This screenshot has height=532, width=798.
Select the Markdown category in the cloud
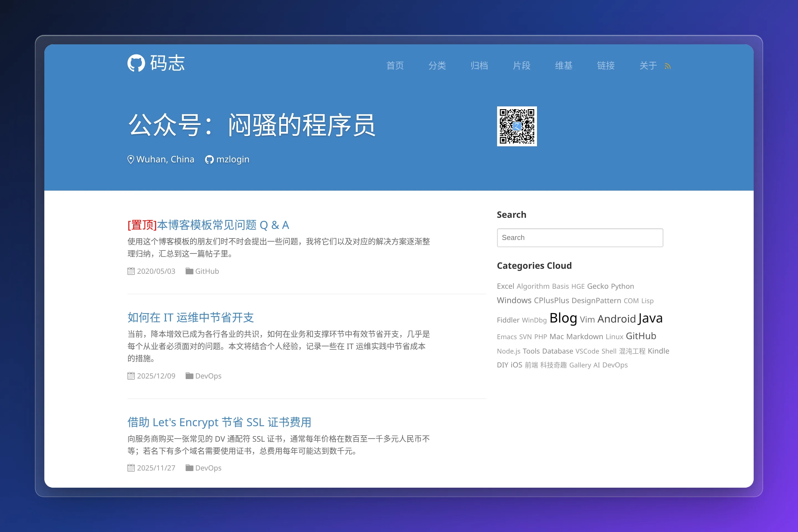(585, 337)
